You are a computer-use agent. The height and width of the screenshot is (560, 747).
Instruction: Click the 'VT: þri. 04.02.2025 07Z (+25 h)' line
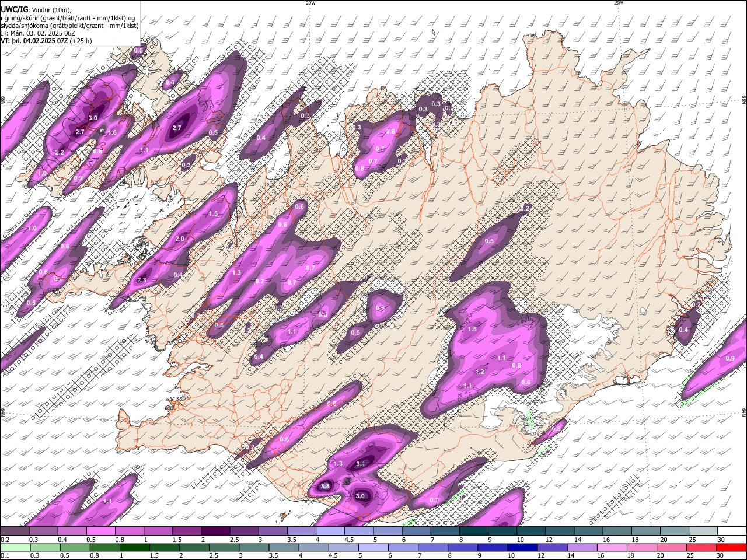pos(46,41)
